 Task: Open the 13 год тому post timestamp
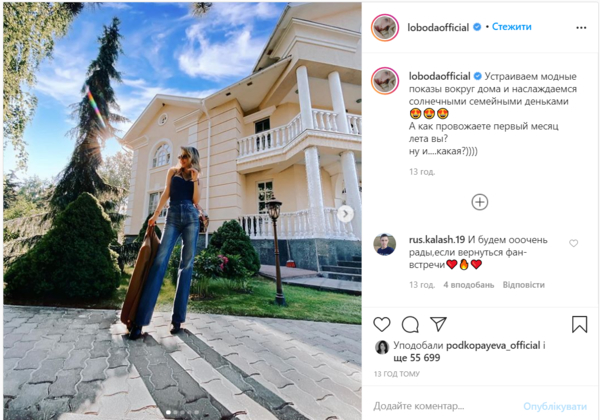coord(396,374)
